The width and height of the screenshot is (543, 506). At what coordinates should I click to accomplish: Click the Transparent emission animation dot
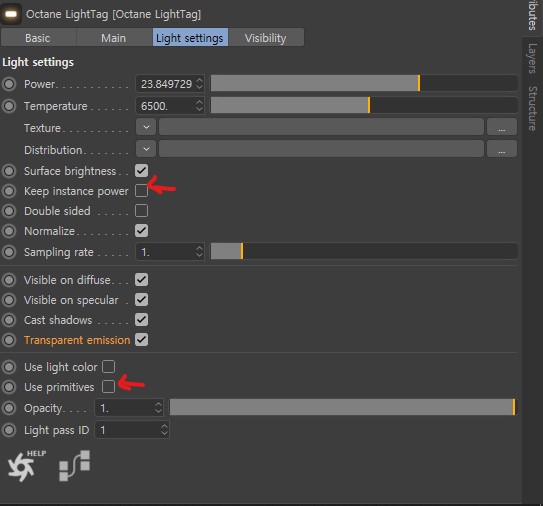pos(9,340)
